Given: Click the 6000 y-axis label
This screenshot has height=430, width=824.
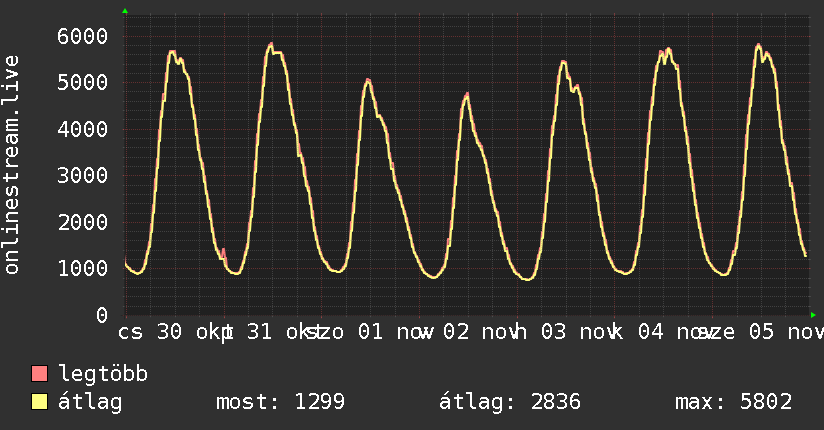Looking at the screenshot, I should 83,37.
